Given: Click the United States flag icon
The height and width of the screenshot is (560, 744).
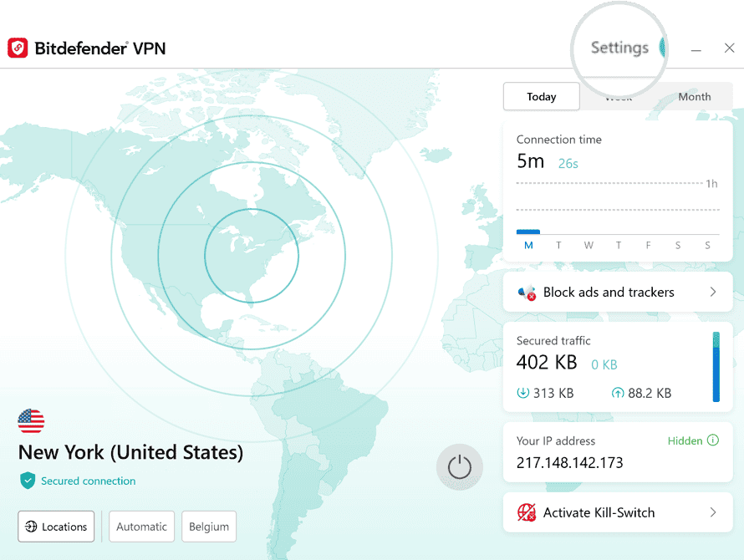Looking at the screenshot, I should pyautogui.click(x=31, y=421).
